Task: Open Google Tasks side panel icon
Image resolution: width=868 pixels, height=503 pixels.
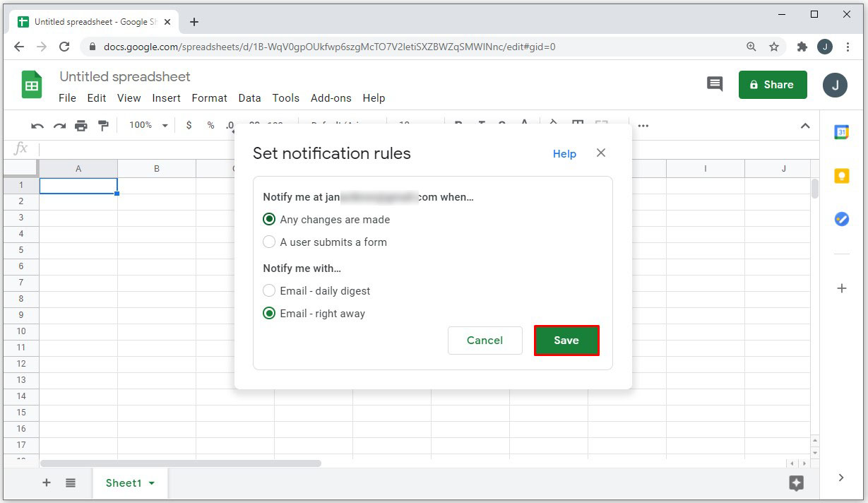Action: pyautogui.click(x=841, y=219)
